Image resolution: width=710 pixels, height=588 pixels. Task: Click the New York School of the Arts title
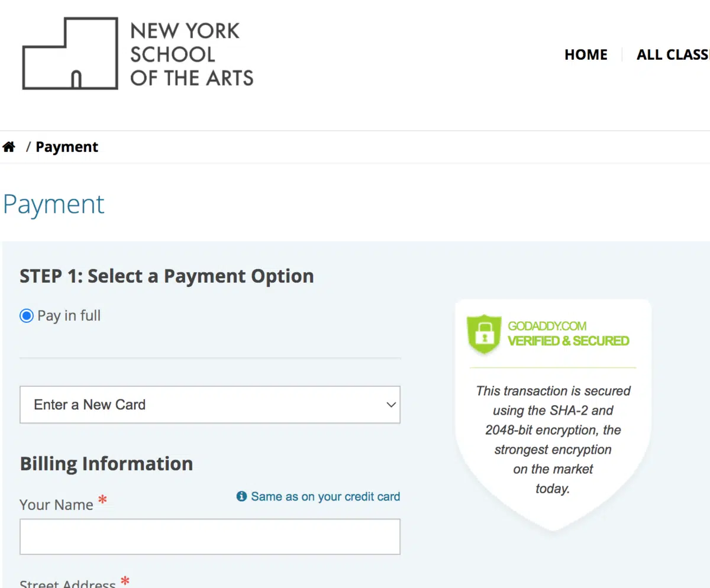(191, 54)
